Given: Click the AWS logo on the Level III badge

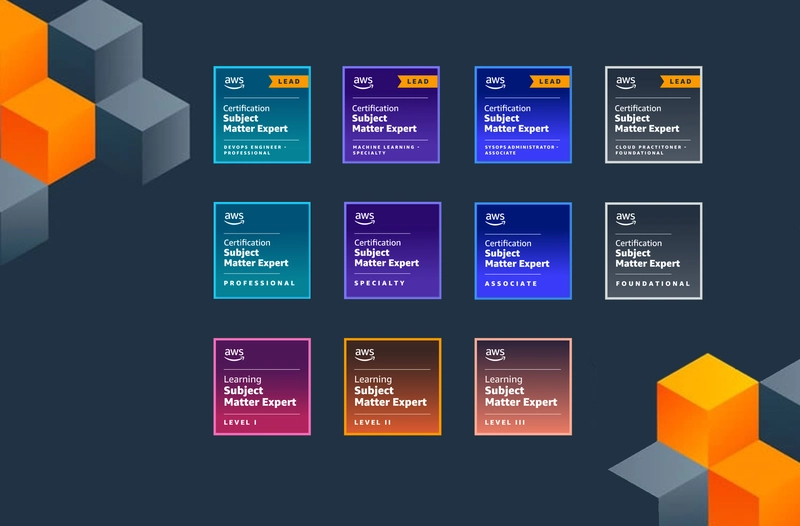Looking at the screenshot, I should coord(495,354).
